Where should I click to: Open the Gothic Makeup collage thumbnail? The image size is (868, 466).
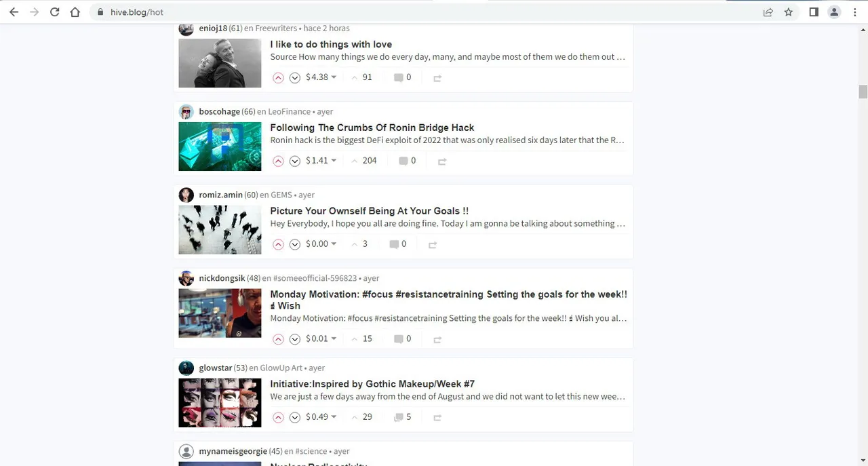click(x=220, y=403)
